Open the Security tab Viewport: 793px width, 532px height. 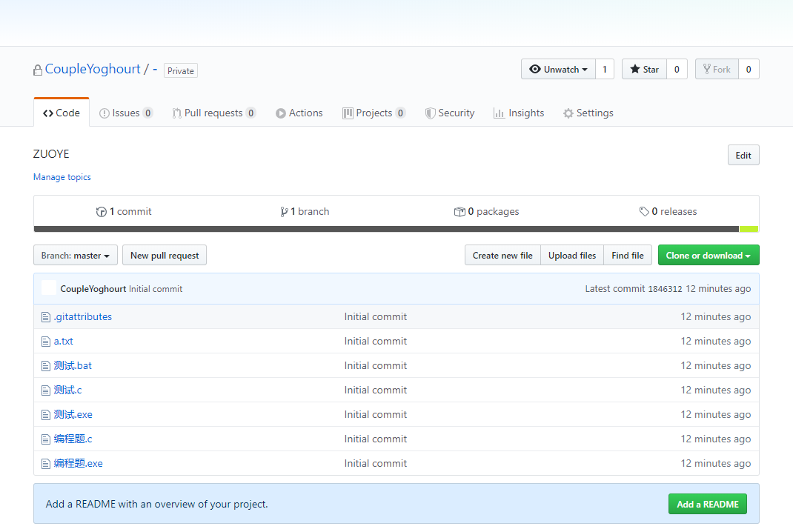(x=450, y=113)
